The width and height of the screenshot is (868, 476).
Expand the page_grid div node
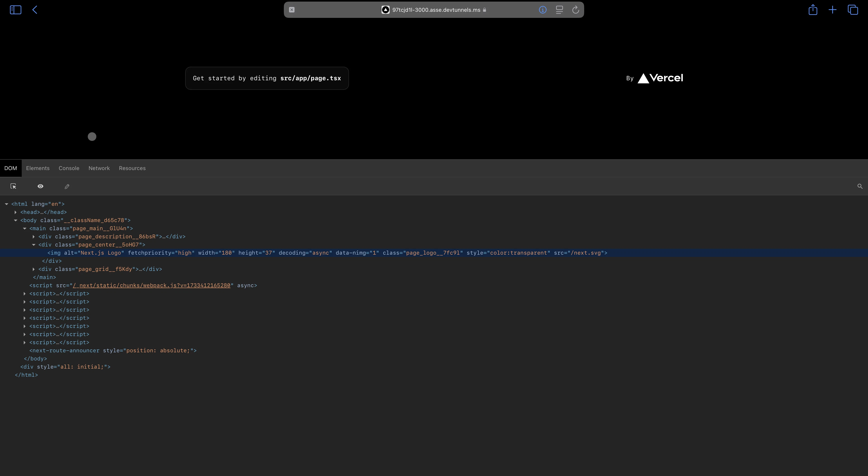click(34, 269)
